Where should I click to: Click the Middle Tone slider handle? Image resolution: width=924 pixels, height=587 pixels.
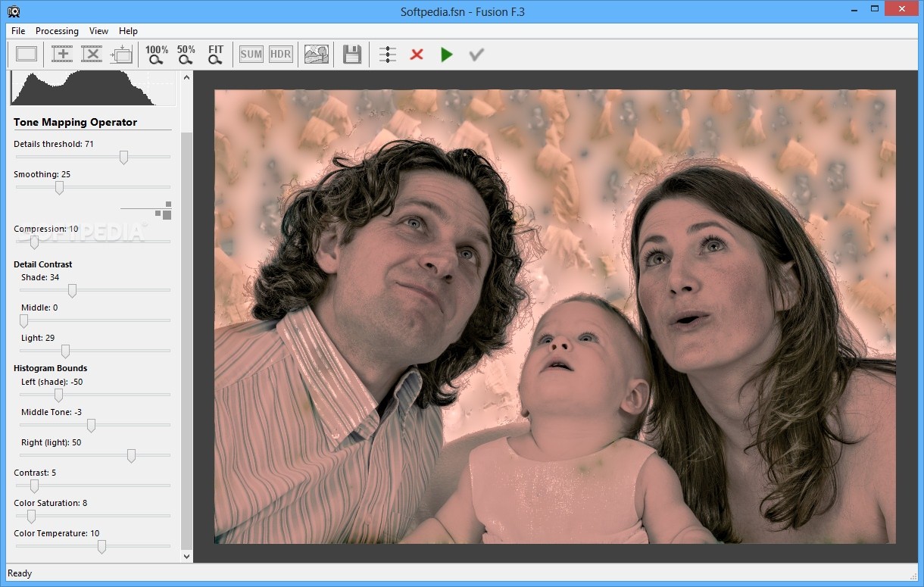pyautogui.click(x=91, y=425)
